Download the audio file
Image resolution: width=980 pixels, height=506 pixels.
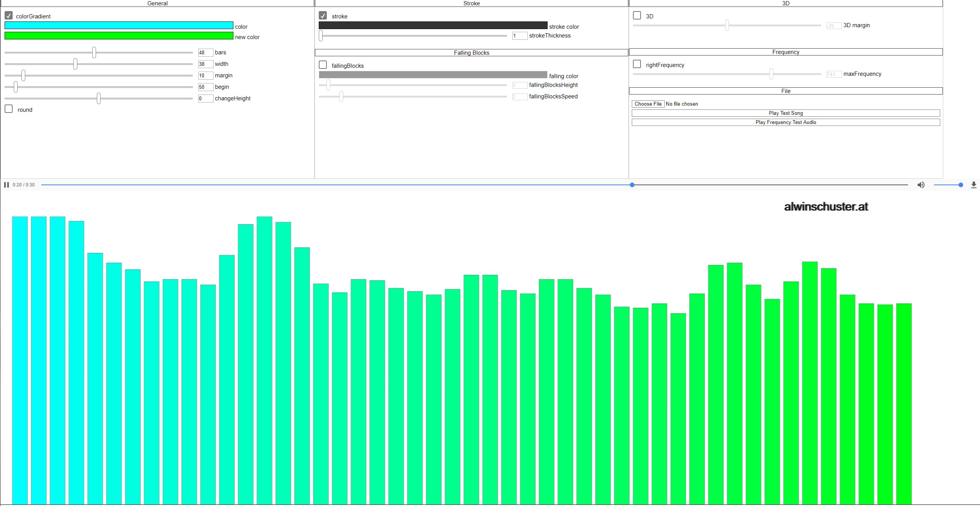[x=974, y=185]
